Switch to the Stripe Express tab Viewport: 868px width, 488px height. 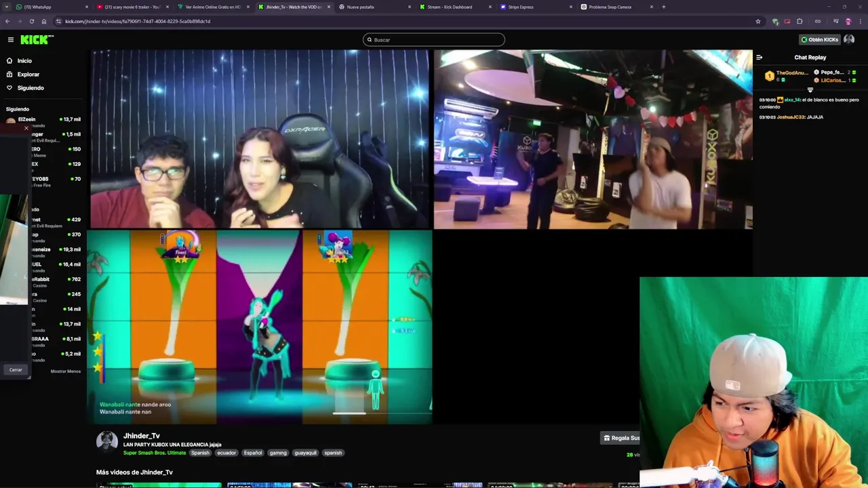click(x=535, y=7)
